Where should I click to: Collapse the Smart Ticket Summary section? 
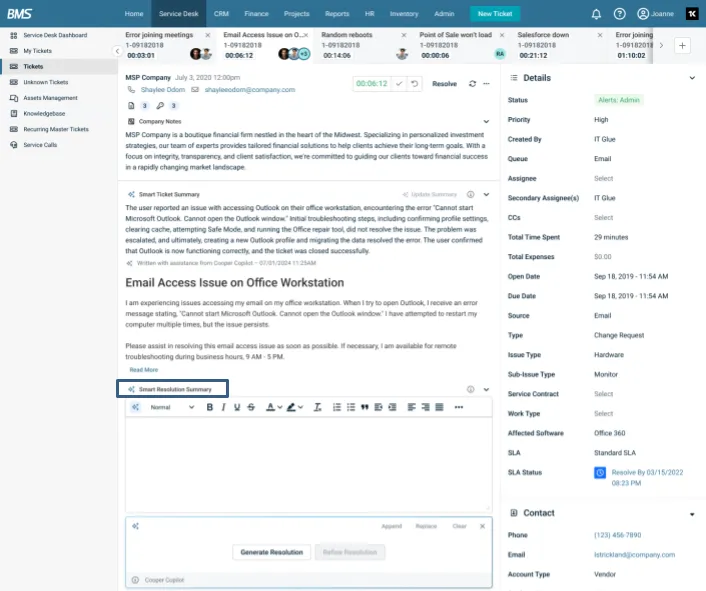[x=486, y=194]
